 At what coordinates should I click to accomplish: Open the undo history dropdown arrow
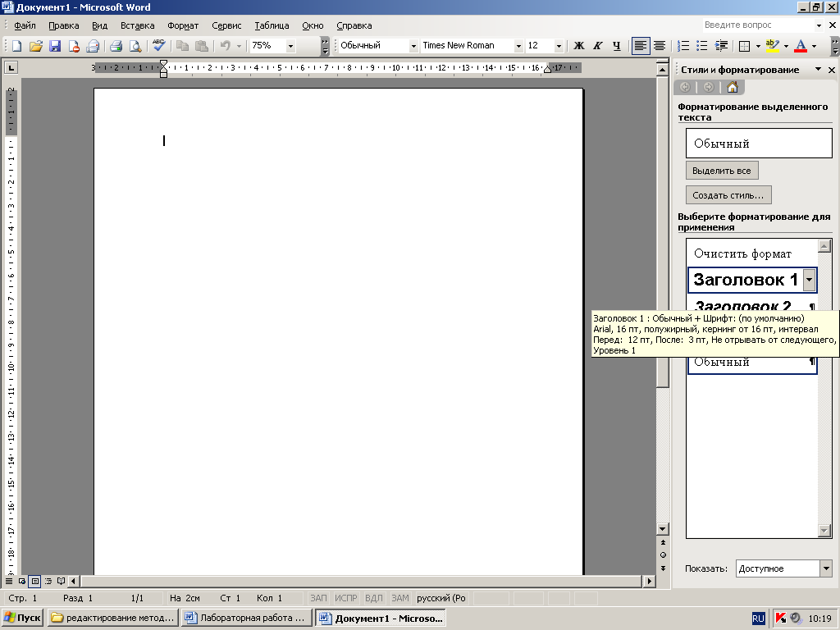pyautogui.click(x=239, y=46)
